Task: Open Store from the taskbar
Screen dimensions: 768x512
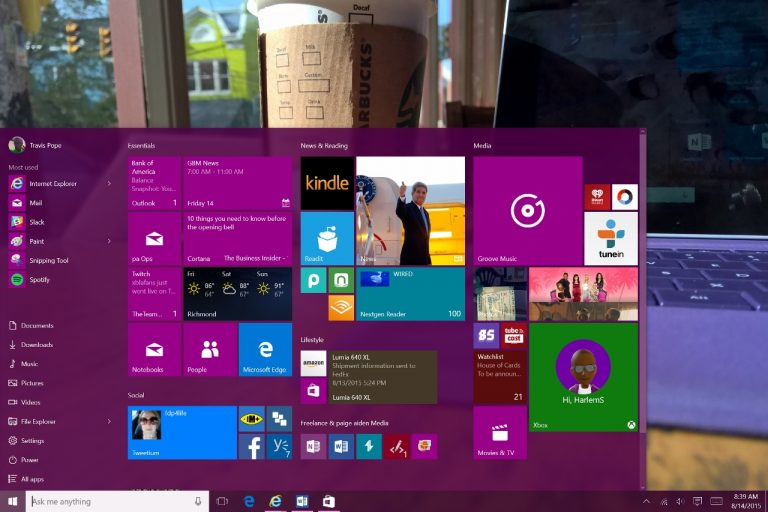Action: click(x=329, y=501)
